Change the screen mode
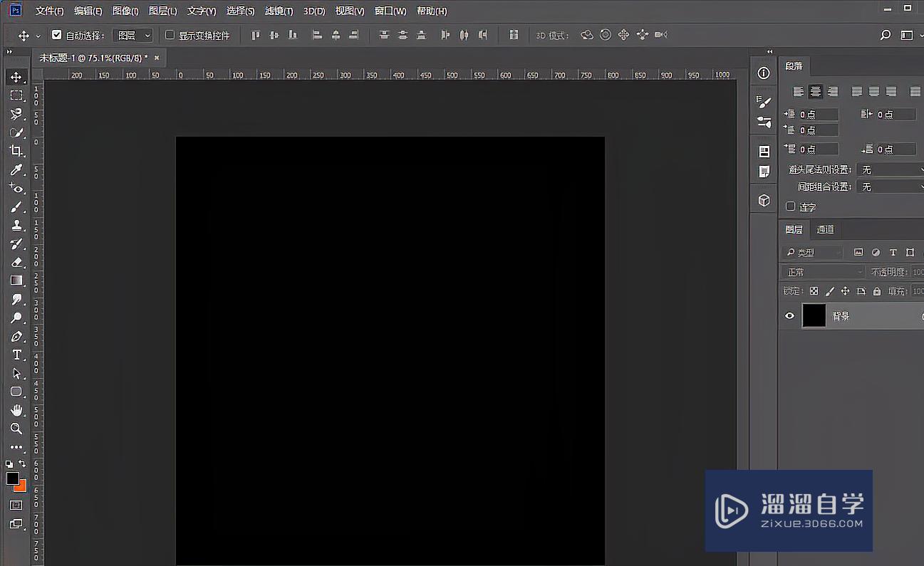 16,524
